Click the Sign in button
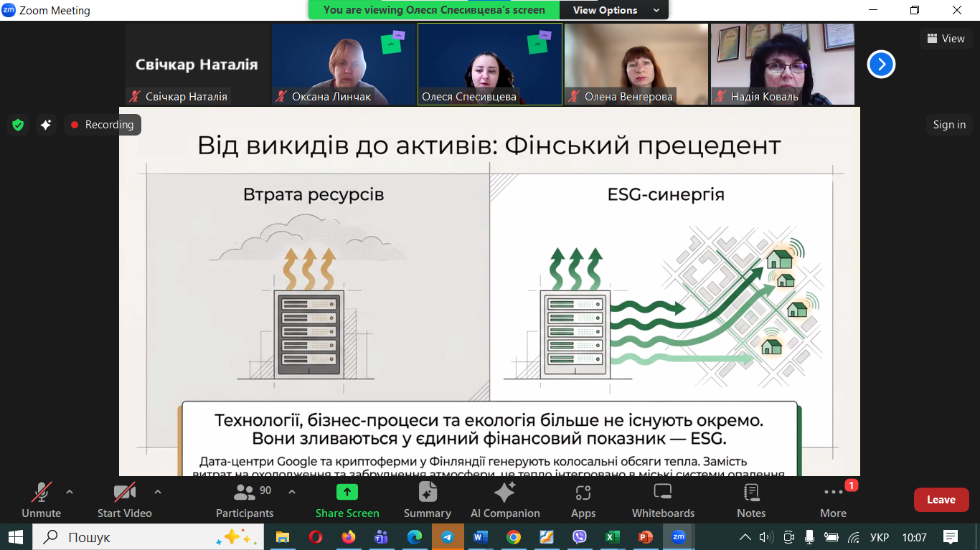The height and width of the screenshot is (550, 980). 949,125
